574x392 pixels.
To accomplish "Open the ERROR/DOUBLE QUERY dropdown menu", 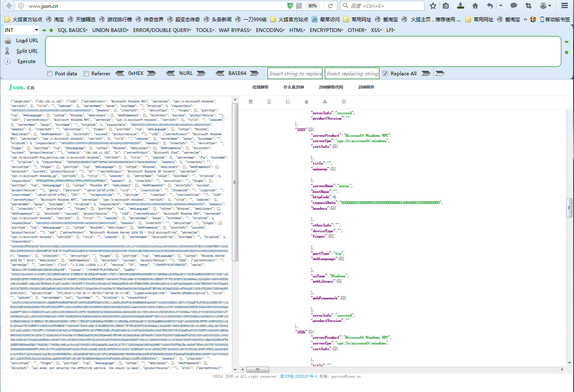I will 162,30.
